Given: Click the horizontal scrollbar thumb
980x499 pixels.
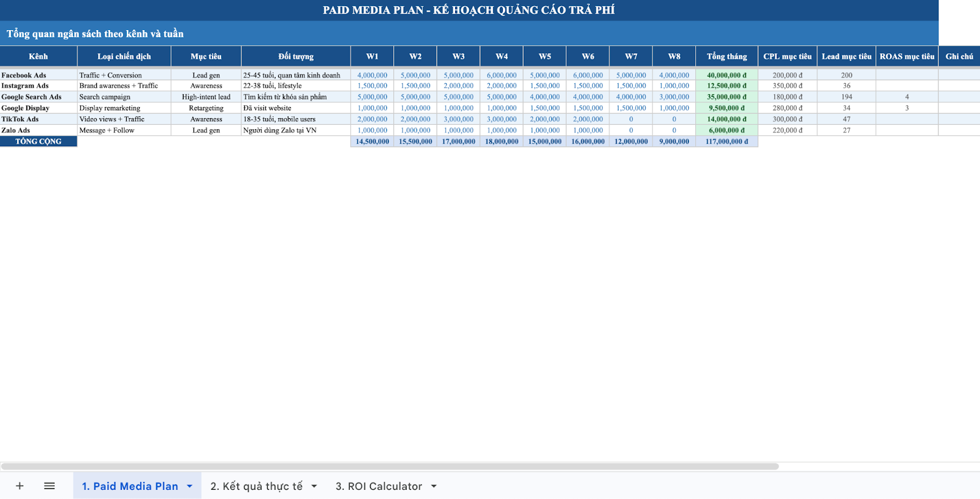Looking at the screenshot, I should tap(390, 467).
